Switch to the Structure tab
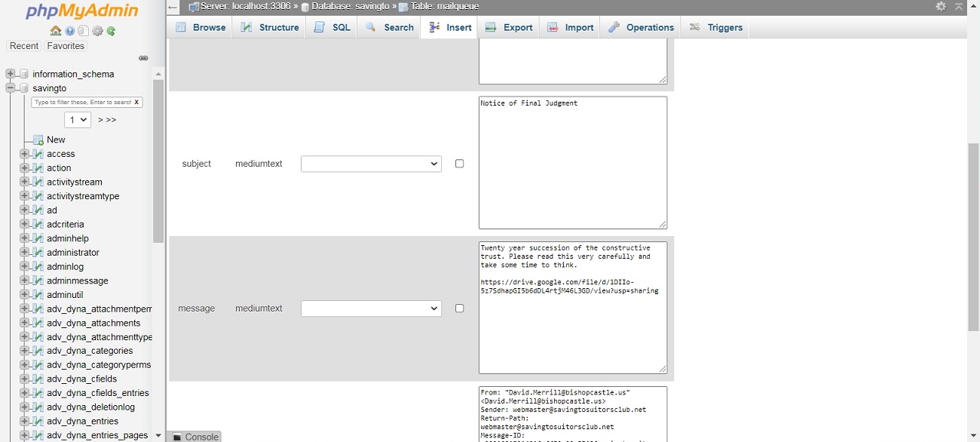The image size is (980, 442). 270,27
